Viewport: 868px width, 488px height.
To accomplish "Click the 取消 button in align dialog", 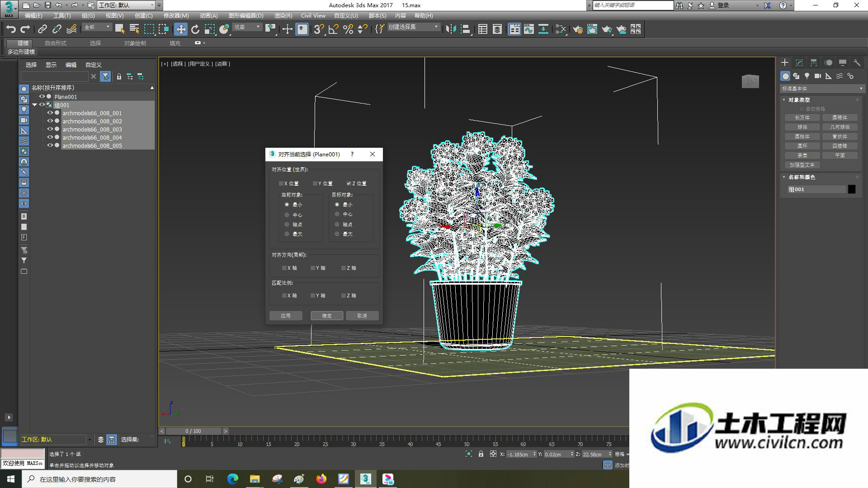I will point(362,316).
